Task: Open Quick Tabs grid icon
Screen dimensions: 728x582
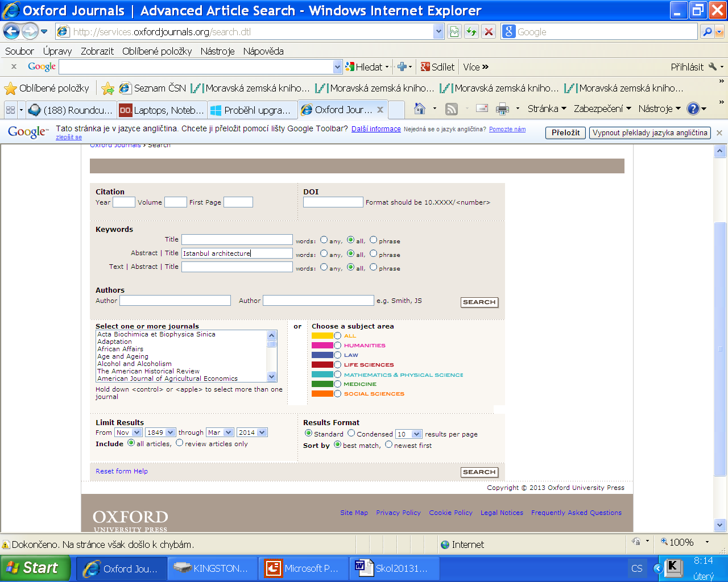Action: (x=10, y=110)
